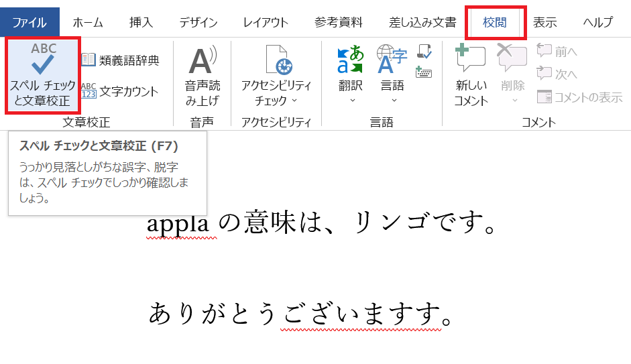Screen dimensions: 631x364
Task: Switch to the ホーム tab
Action: click(88, 22)
